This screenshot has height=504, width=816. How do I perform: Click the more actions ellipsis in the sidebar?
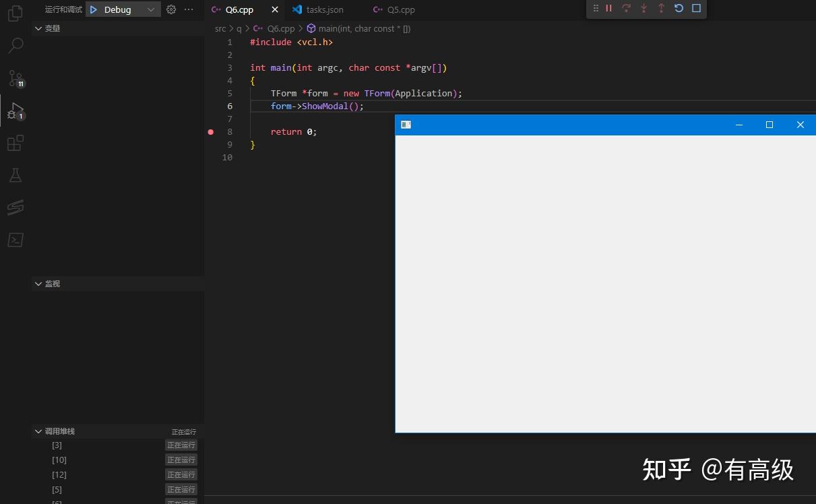click(x=188, y=9)
